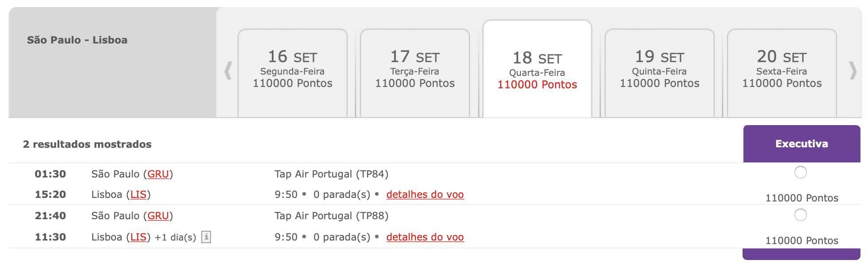The width and height of the screenshot is (868, 268).
Task: Click the Tap Air Portugal (TP88) flight row
Action: [x=376, y=226]
